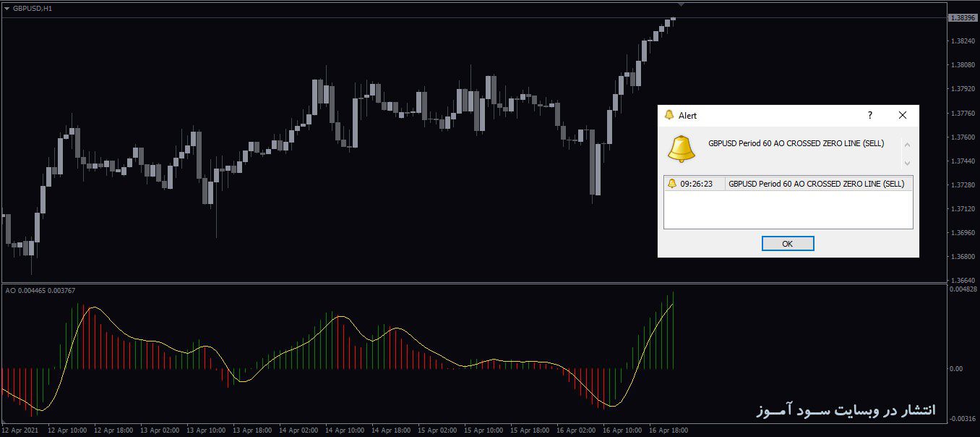Click the 16 Apr 18:00 time axis label
Image resolution: width=980 pixels, height=437 pixels.
click(668, 430)
